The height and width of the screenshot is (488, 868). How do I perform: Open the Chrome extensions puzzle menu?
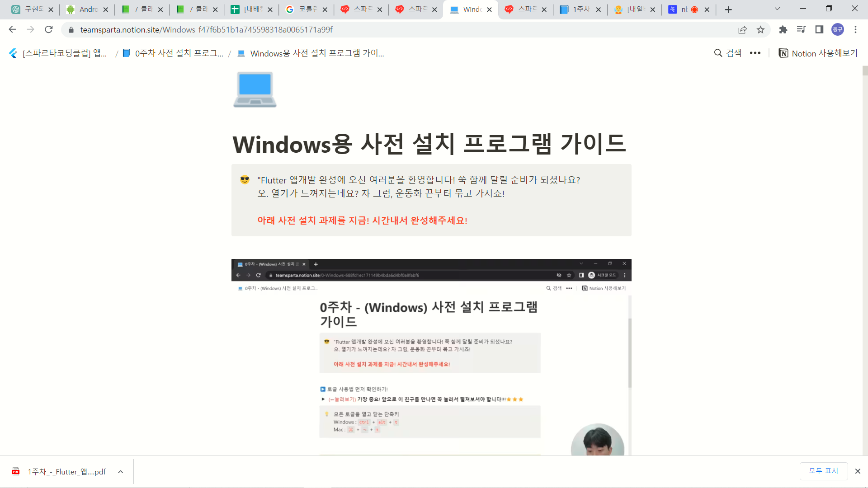[x=783, y=29]
